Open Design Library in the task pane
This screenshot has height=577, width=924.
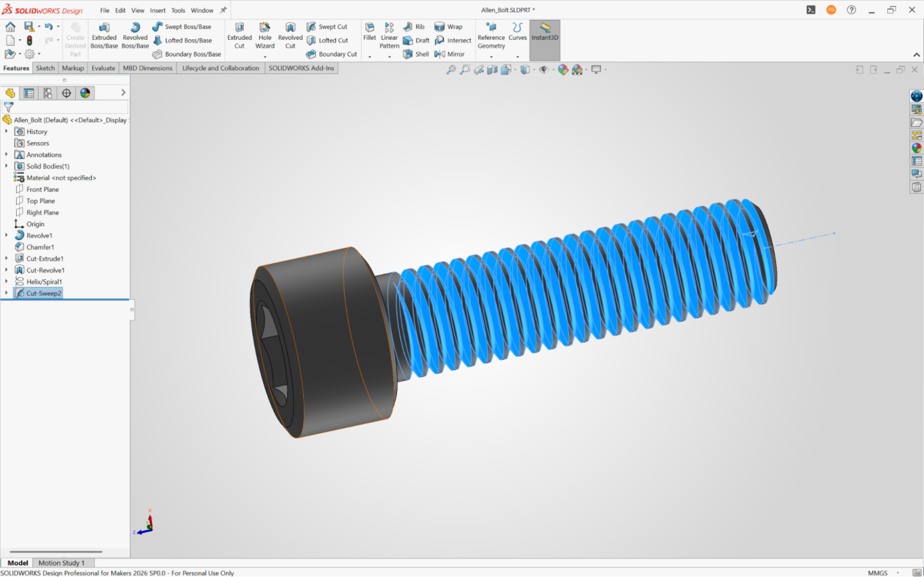[x=916, y=110]
